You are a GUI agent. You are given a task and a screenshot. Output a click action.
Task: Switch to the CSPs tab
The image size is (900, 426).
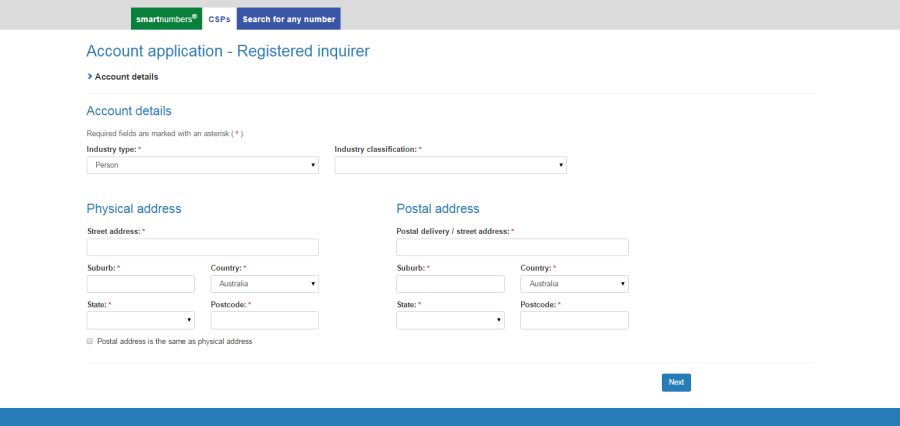[219, 18]
